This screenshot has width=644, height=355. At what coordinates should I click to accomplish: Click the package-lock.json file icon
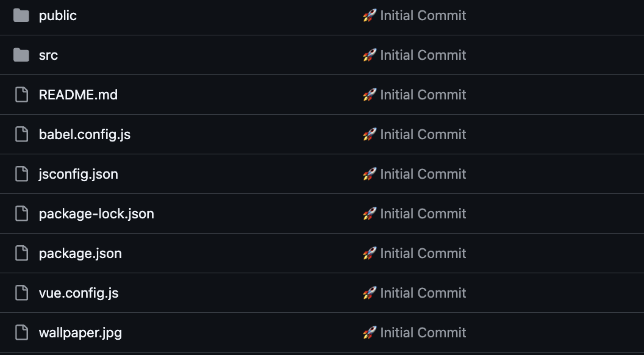[21, 213]
